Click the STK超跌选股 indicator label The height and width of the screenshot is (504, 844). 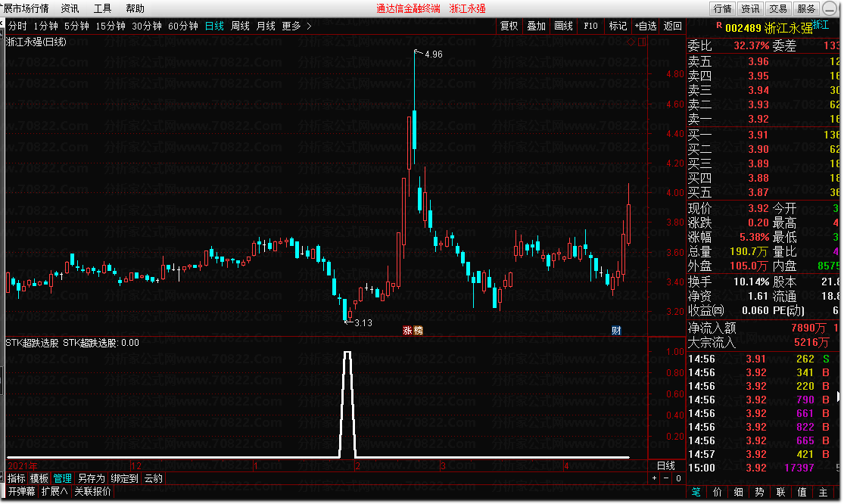point(33,343)
